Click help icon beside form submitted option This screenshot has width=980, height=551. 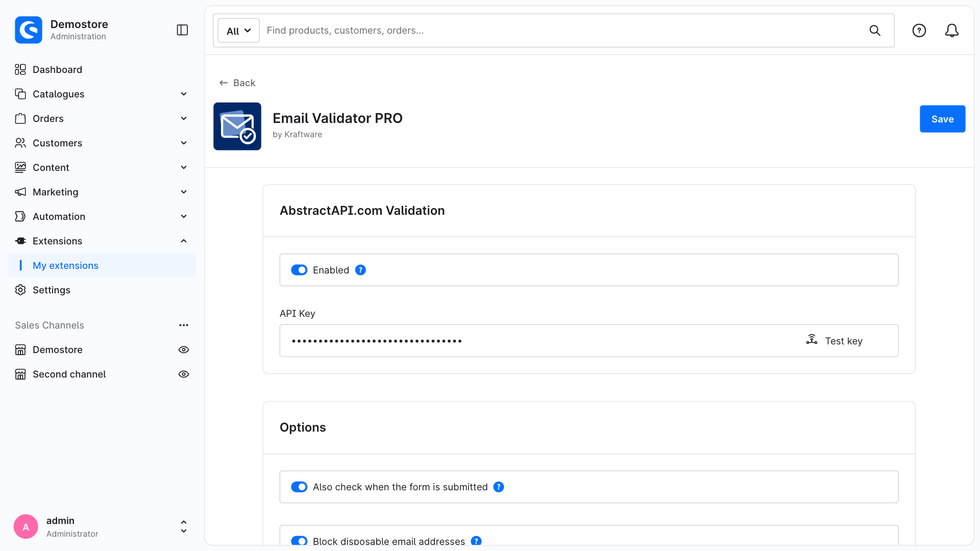[499, 487]
